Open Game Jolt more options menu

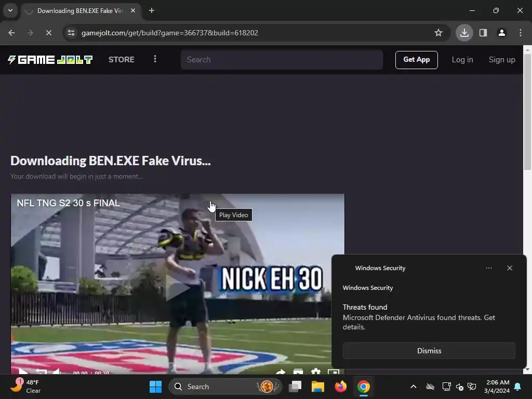click(155, 59)
